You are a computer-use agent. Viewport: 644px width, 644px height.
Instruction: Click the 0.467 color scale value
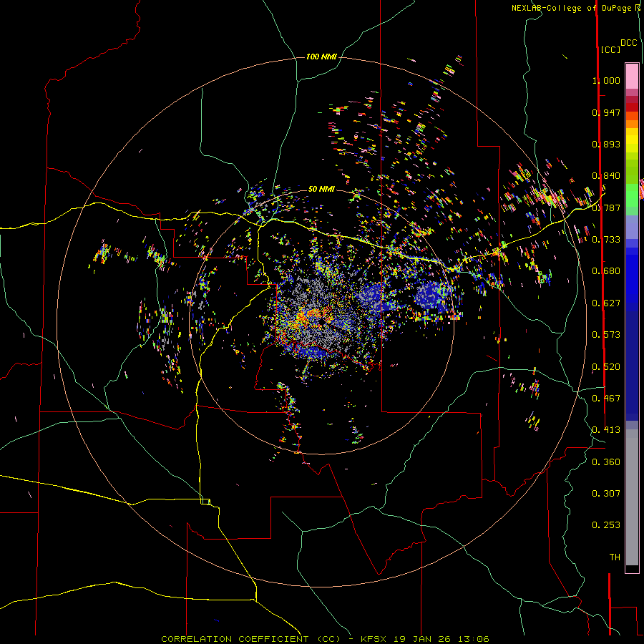(x=606, y=399)
